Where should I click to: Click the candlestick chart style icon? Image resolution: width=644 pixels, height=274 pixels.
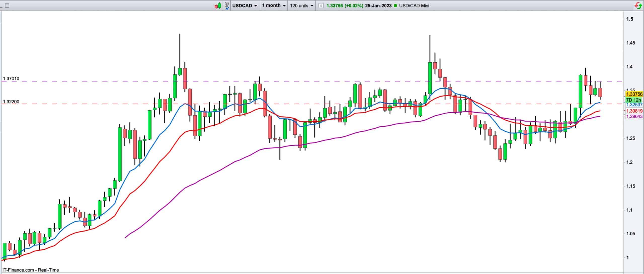(218, 6)
